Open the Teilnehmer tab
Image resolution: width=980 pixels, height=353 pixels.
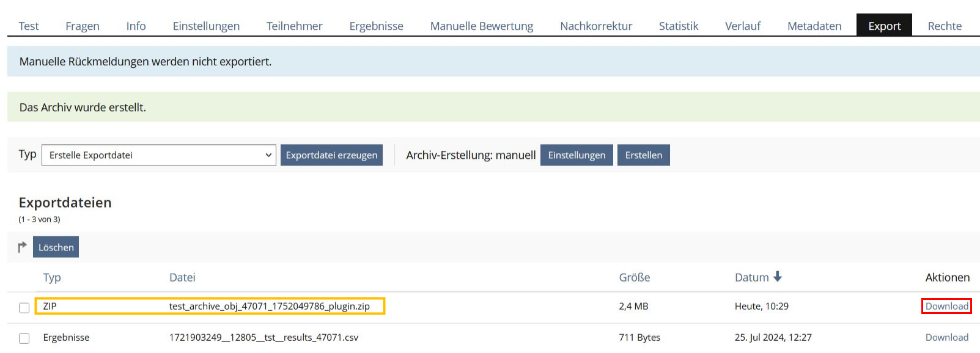[x=295, y=26]
